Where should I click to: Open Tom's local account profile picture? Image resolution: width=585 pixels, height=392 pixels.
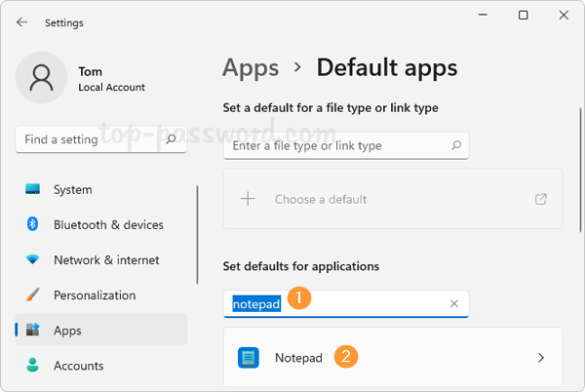coord(41,79)
